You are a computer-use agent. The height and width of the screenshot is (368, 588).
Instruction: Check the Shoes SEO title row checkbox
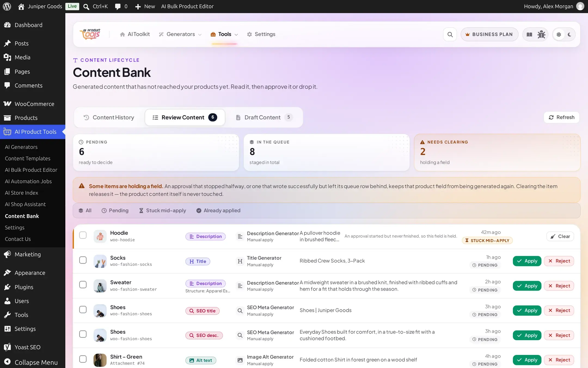(x=83, y=310)
